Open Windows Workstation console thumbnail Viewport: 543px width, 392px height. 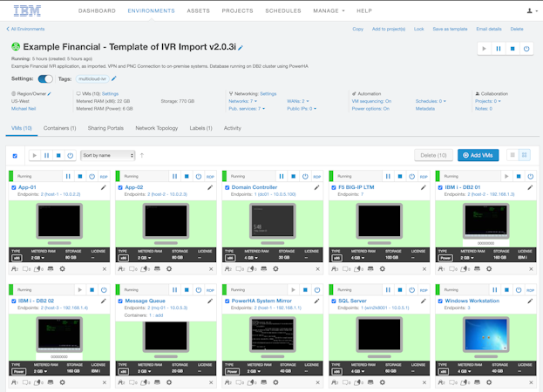pos(485,335)
